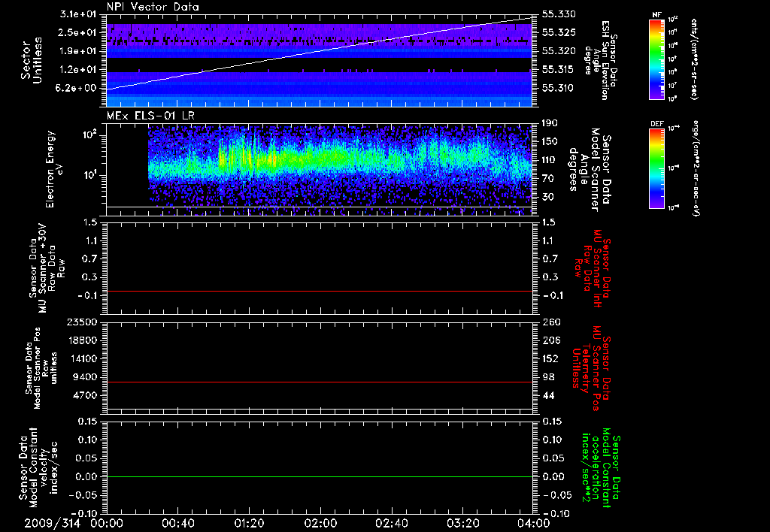This screenshot has height=532, width=770.
Task: Click the green trace in the velocity panel
Action: click(319, 476)
